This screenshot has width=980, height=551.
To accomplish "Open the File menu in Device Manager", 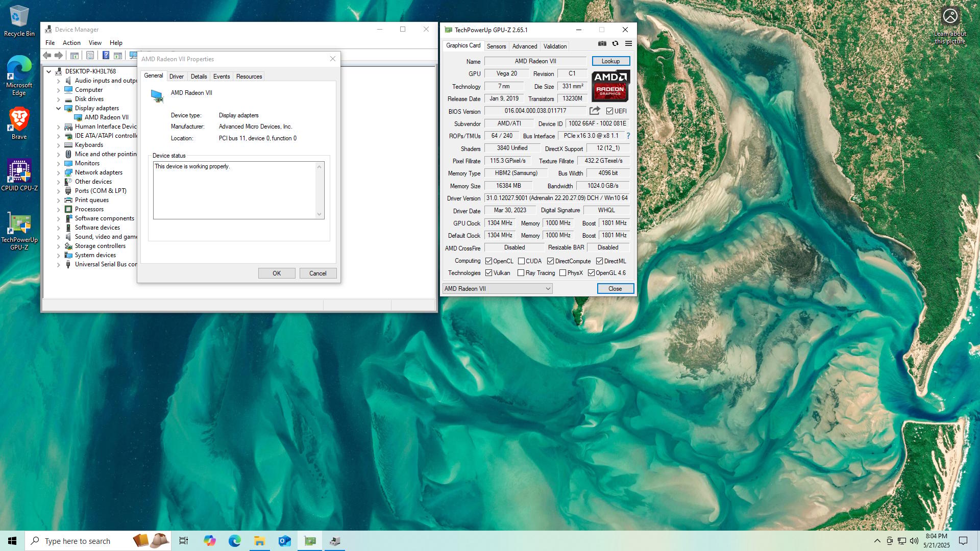I will pyautogui.click(x=50, y=43).
